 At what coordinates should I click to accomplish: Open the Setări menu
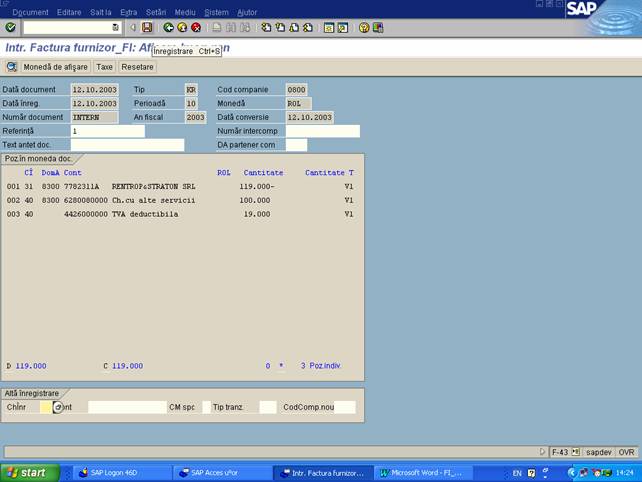tap(156, 12)
